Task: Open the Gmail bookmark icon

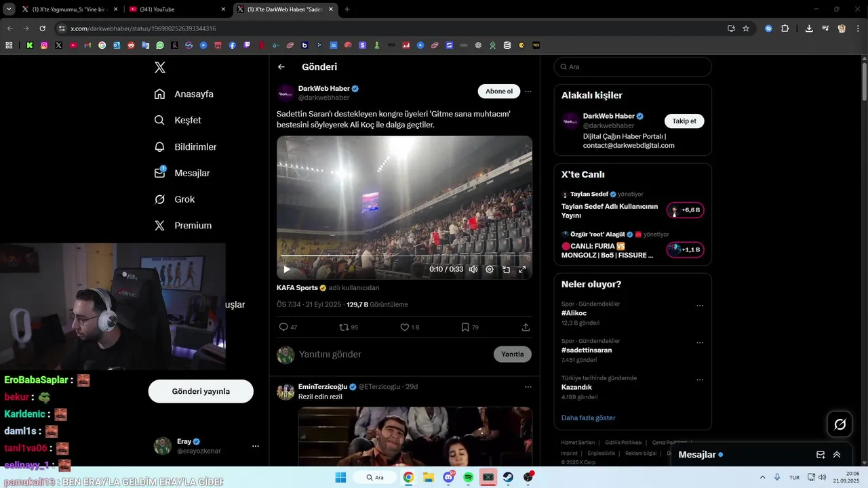Action: tap(87, 45)
